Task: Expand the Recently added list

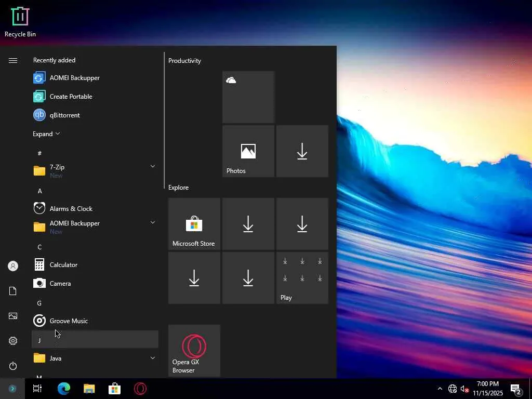Action: tap(46, 134)
